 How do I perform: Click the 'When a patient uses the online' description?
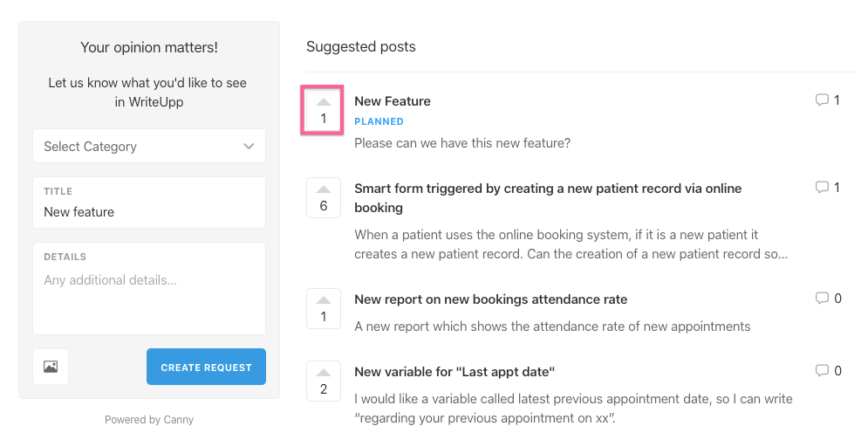click(571, 244)
